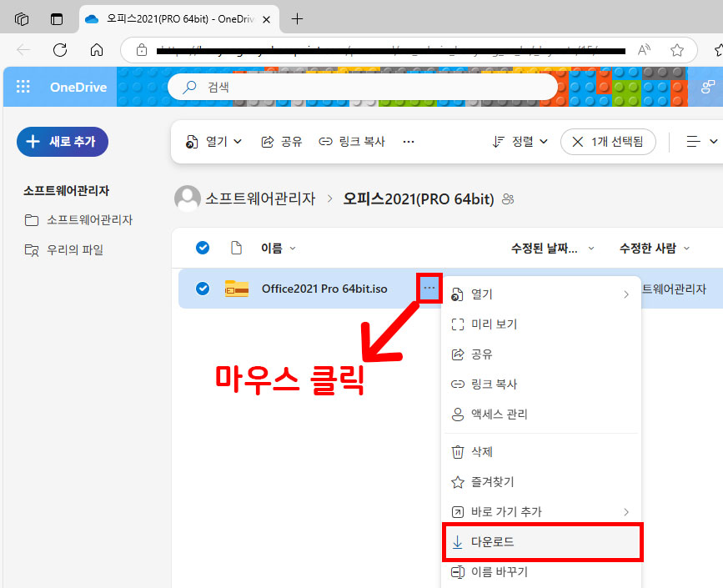Click the read aloud icon in address bar
The image size is (723, 588).
[644, 50]
